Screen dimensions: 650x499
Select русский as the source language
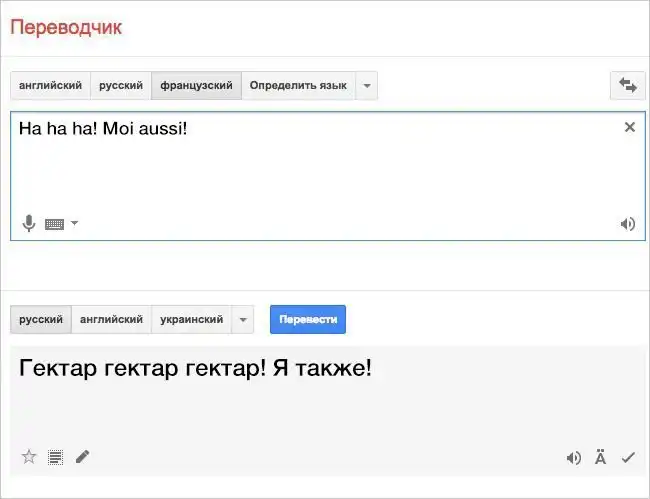120,86
